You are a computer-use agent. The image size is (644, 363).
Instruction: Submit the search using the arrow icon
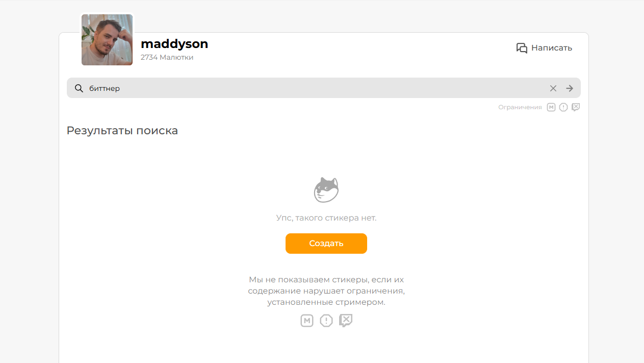tap(570, 88)
